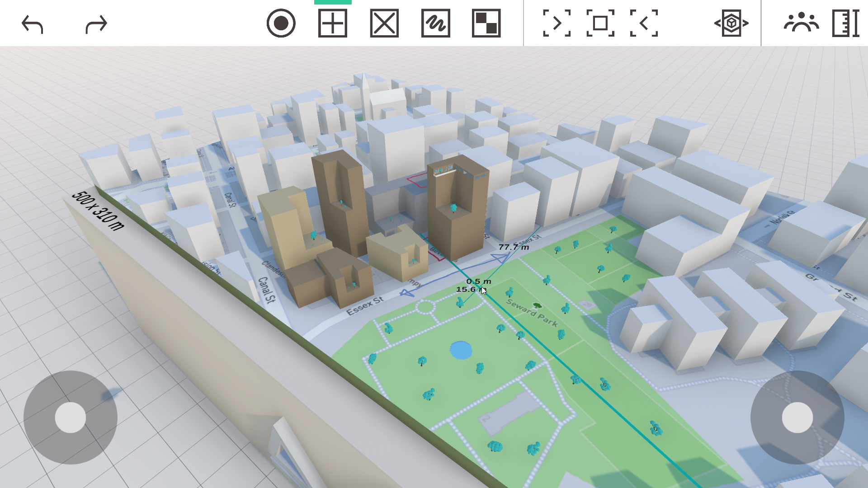The image size is (868, 488).
Task: Click the next-frame bracket arrow icon
Action: (x=557, y=23)
